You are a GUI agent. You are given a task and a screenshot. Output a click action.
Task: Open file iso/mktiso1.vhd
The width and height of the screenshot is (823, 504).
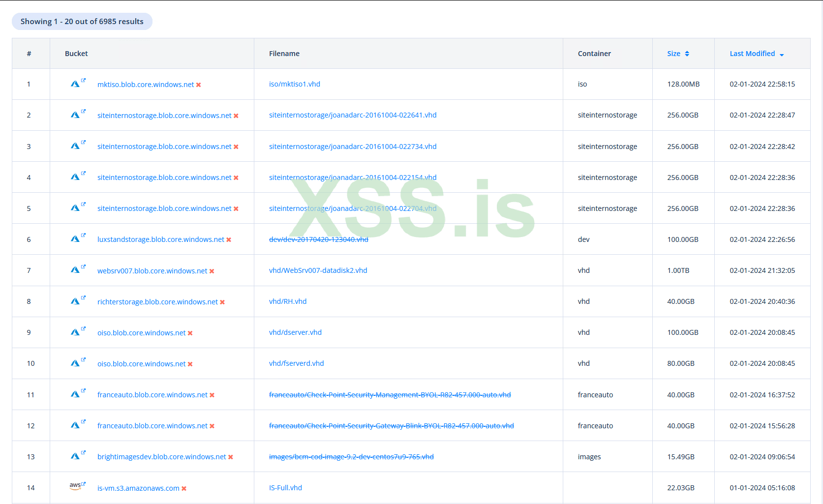[295, 84]
